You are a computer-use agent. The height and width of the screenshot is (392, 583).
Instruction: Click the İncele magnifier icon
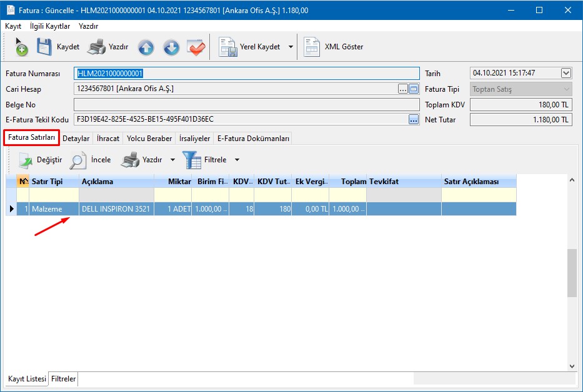click(x=78, y=160)
